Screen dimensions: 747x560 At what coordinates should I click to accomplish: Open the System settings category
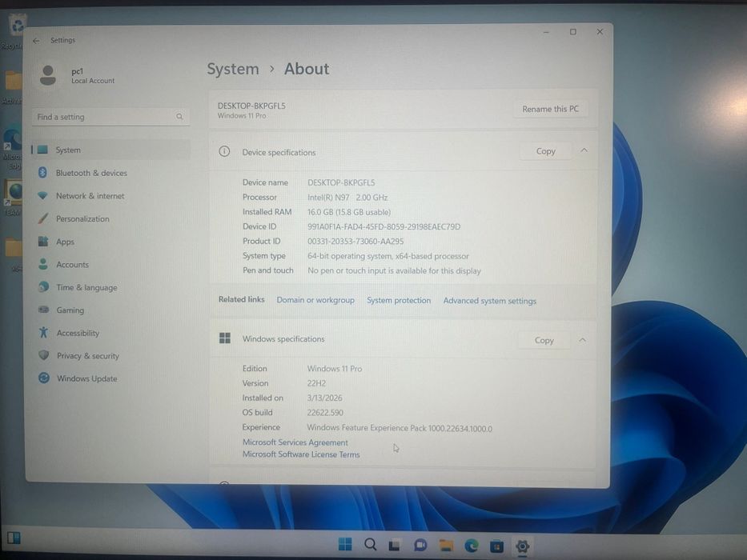[x=111, y=150]
